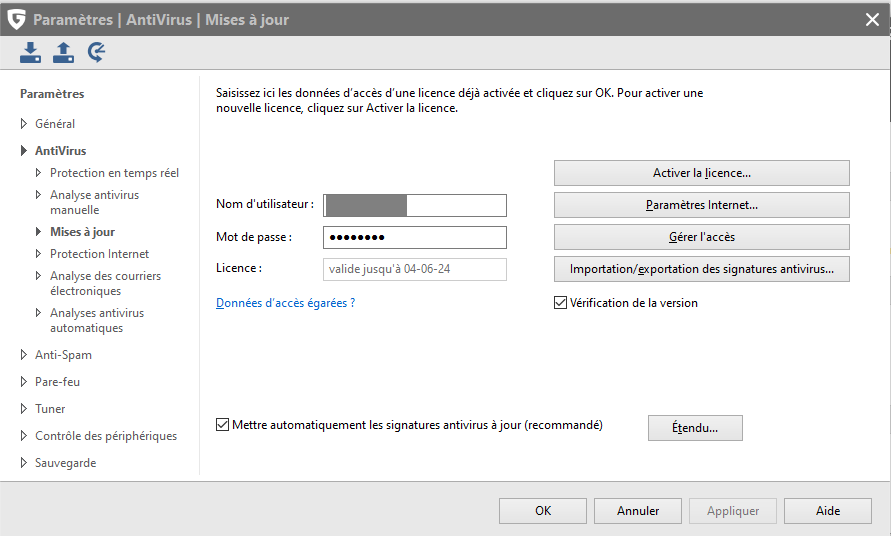The width and height of the screenshot is (891, 536).
Task: Expand the Général tree arrow
Action: click(23, 123)
